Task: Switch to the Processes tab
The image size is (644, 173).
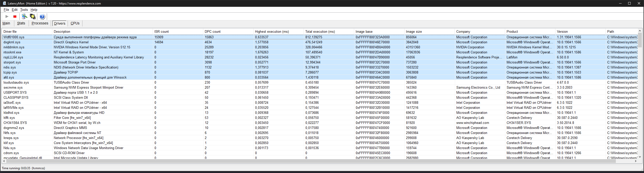Action: tap(40, 23)
